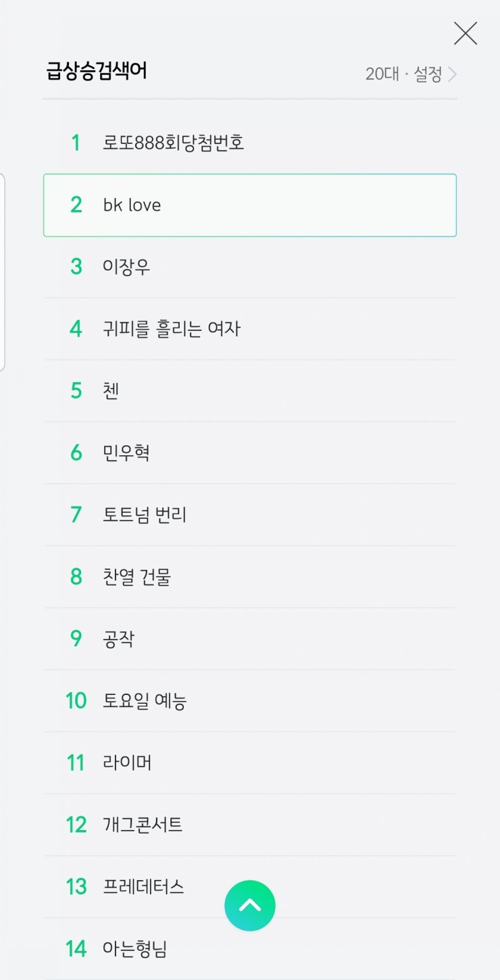The height and width of the screenshot is (980, 500).
Task: Close the trending search panel with X
Action: tap(466, 33)
